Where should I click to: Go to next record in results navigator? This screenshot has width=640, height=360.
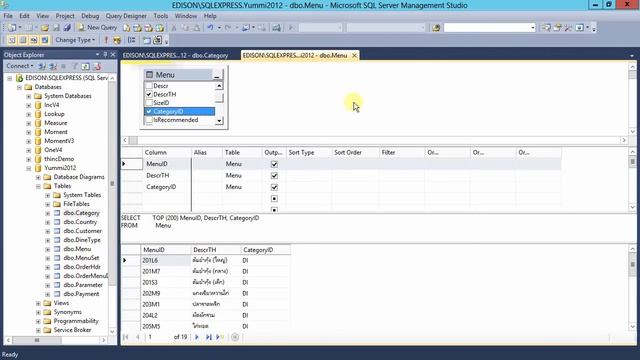(197, 337)
